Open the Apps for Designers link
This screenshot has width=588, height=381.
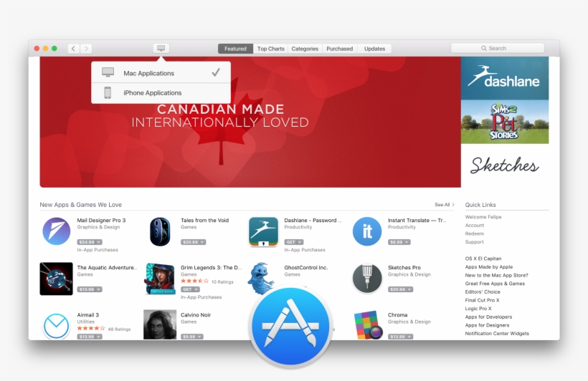[x=487, y=325]
